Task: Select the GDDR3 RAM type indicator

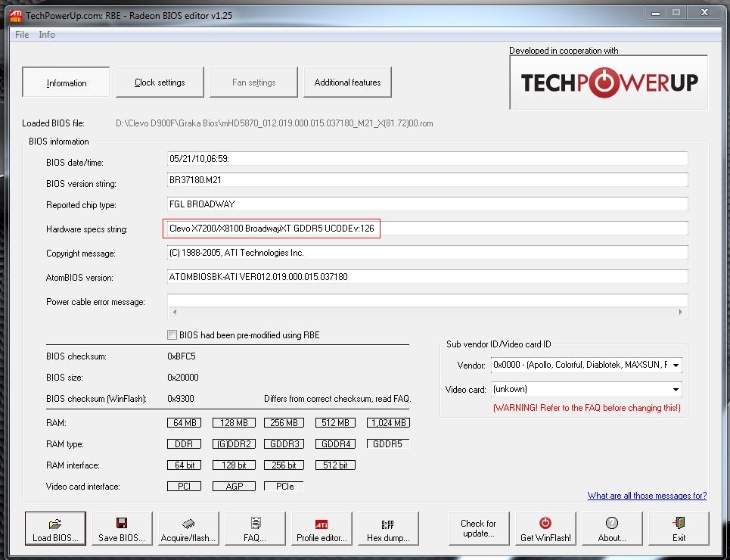Action: pyautogui.click(x=284, y=444)
